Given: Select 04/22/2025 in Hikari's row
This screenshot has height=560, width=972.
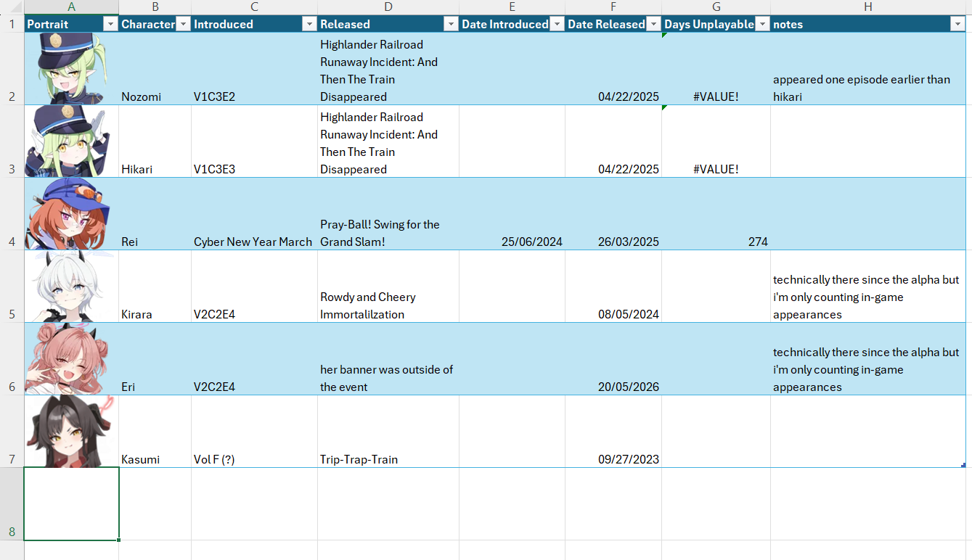Looking at the screenshot, I should point(613,141).
